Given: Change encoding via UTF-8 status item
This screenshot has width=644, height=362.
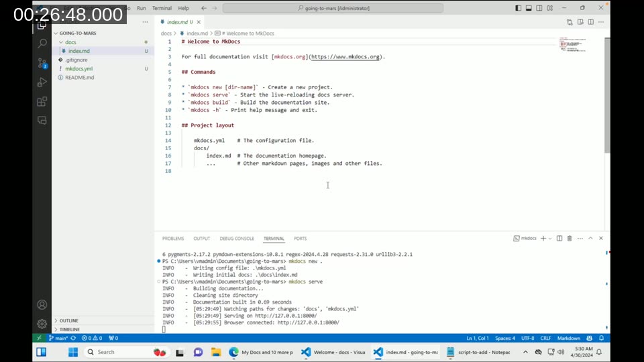Looking at the screenshot, I should tap(527, 338).
